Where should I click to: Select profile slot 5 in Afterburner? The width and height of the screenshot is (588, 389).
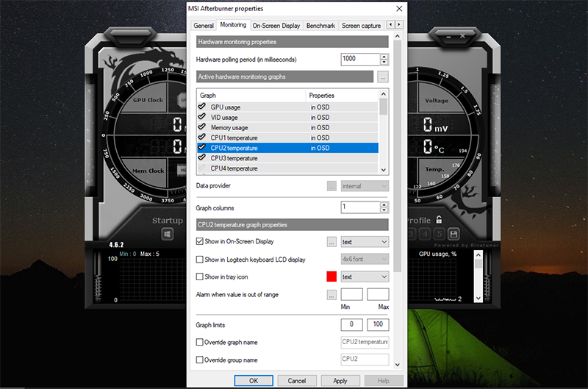(x=439, y=235)
